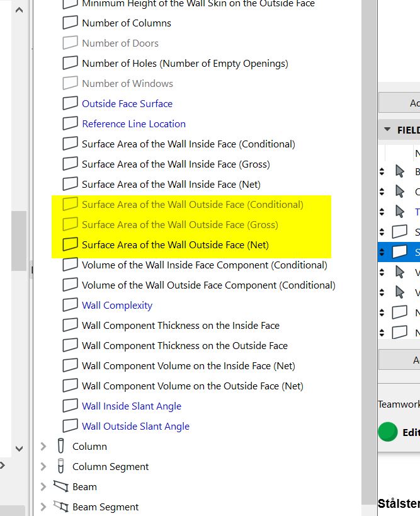This screenshot has height=516, width=420.
Task: Expand the Column Segment tree node
Action: point(43,467)
